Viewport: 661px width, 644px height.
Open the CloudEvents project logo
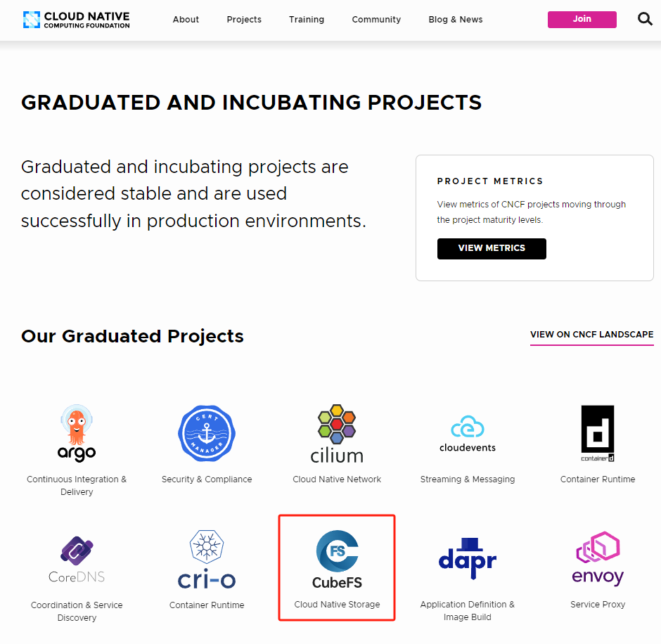coord(468,434)
